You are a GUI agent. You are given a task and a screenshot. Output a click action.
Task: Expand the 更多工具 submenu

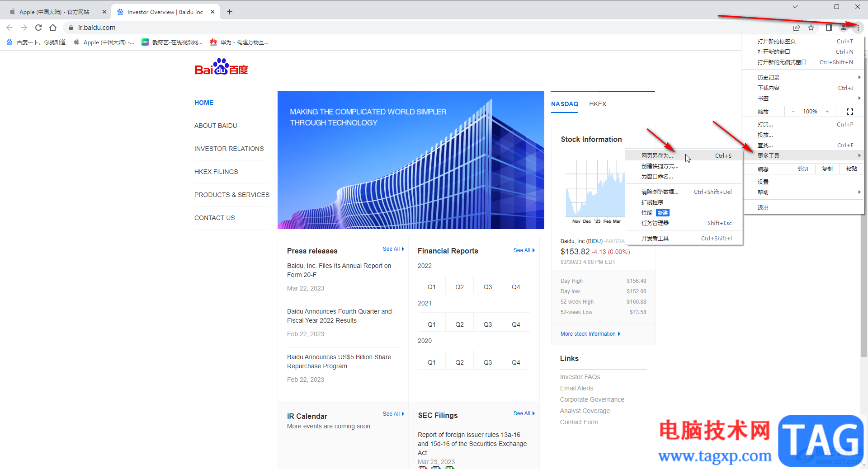coord(803,155)
